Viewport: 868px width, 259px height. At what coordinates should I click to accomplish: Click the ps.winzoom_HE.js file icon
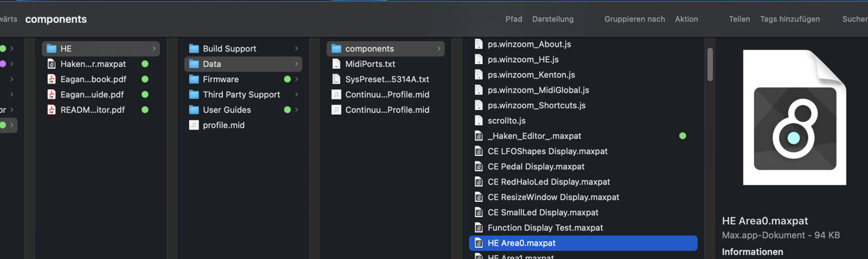[479, 59]
